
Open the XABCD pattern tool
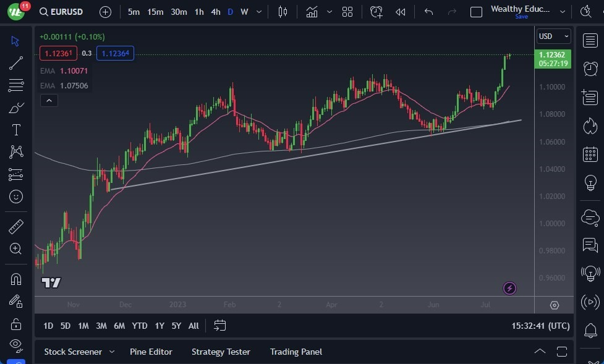(x=15, y=151)
